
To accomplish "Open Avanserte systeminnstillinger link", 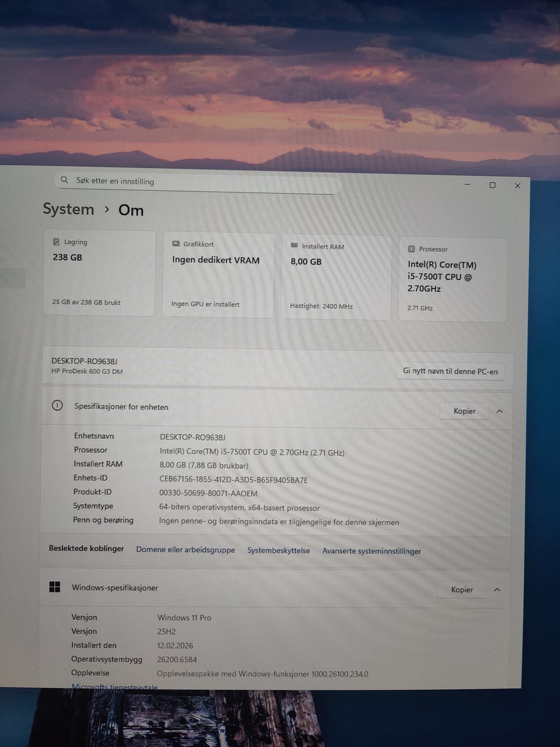I will (372, 551).
